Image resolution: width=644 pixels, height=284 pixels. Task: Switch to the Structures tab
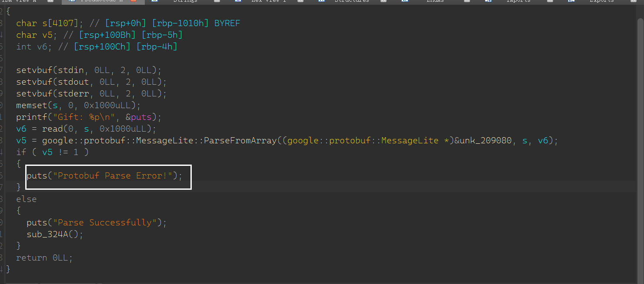coord(351,1)
